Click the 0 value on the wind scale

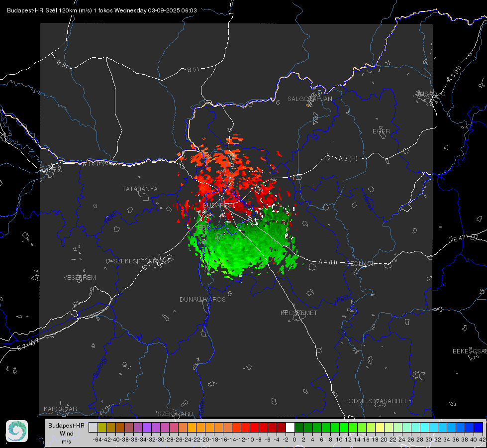pyautogui.click(x=294, y=440)
